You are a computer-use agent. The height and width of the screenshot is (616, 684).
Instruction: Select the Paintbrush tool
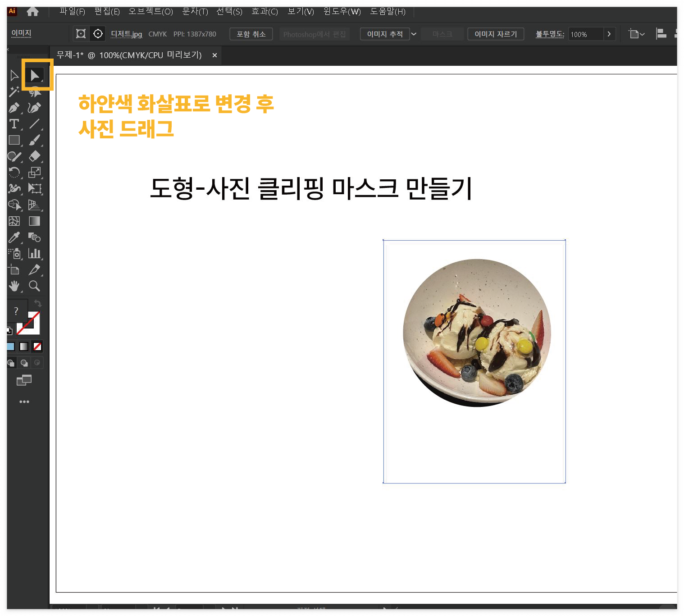point(34,140)
